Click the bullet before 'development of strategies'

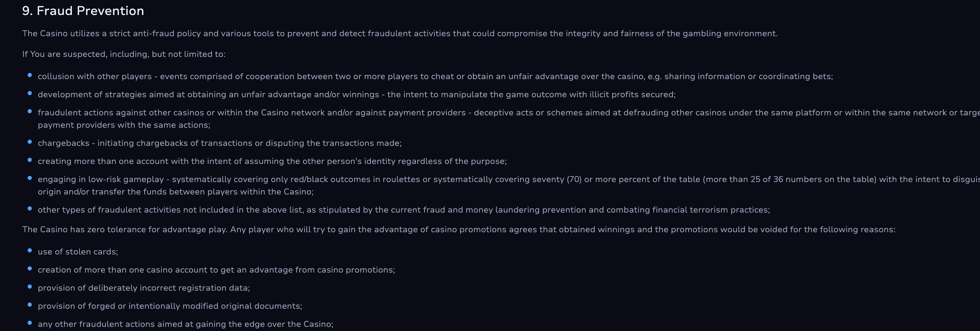tap(30, 94)
